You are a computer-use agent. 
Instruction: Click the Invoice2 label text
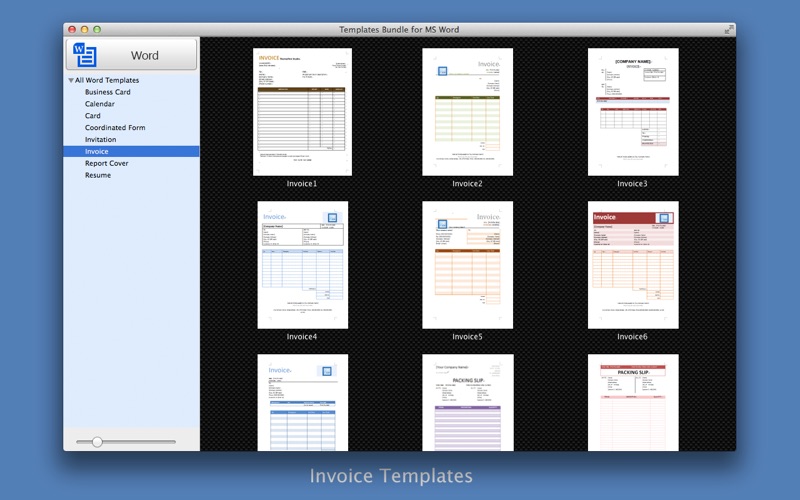click(x=467, y=184)
